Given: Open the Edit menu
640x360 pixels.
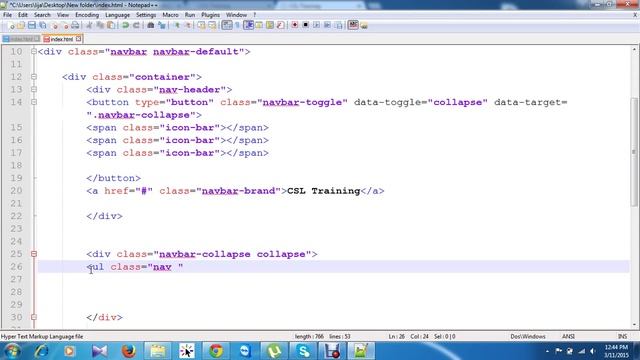Looking at the screenshot, I should click(23, 15).
